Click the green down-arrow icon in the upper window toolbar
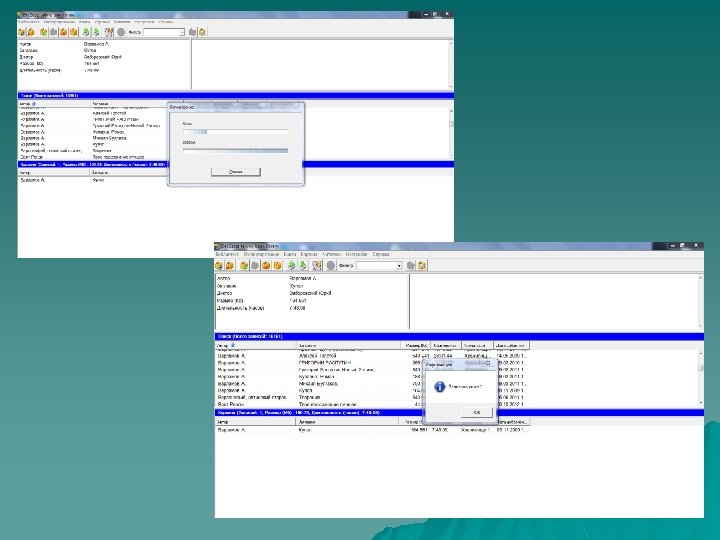 96,32
